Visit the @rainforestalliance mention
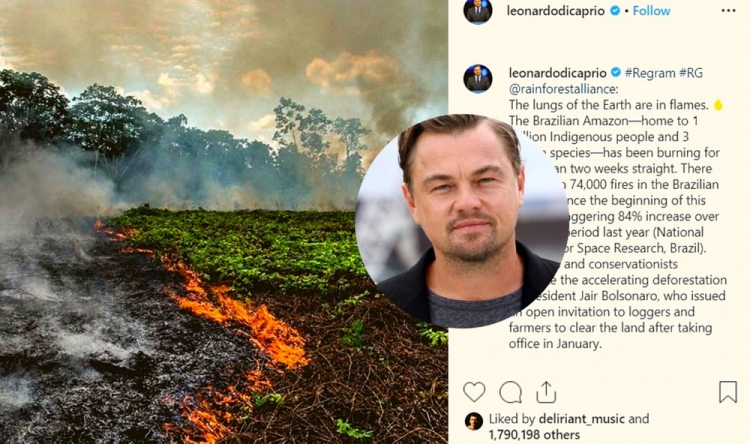The height and width of the screenshot is (444, 750). tap(563, 89)
